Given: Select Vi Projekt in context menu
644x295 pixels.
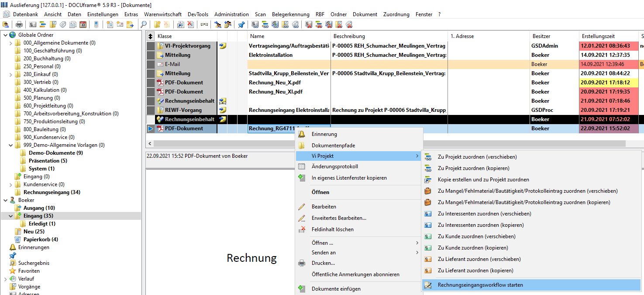Looking at the screenshot, I should (359, 156).
